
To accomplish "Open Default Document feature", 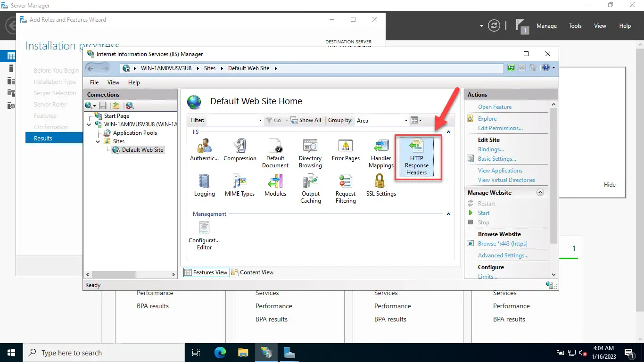I will coord(275,153).
